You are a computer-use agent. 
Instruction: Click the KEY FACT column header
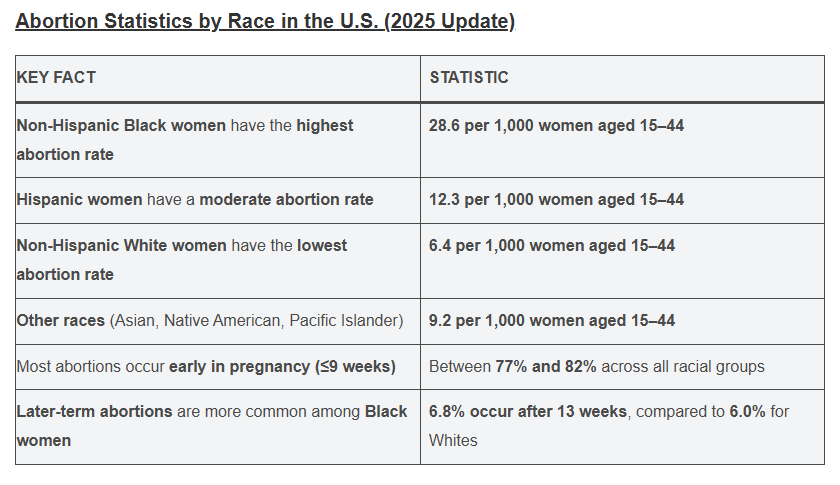point(57,77)
